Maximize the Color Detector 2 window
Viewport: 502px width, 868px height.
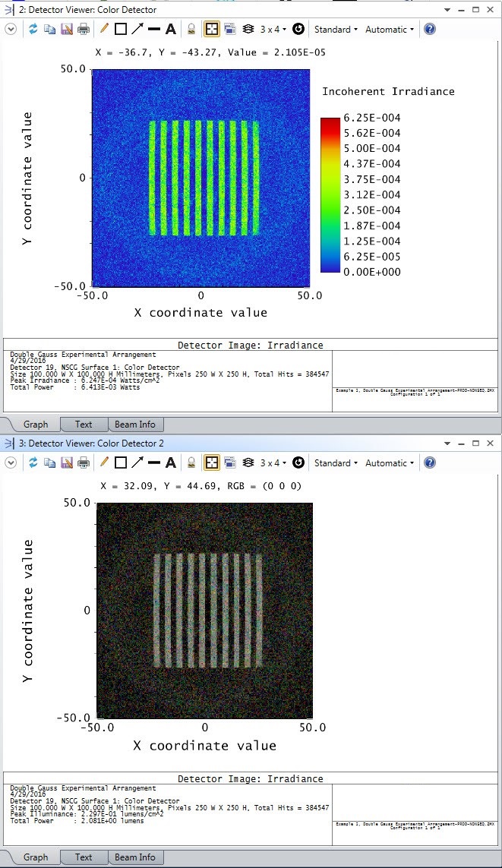click(475, 443)
